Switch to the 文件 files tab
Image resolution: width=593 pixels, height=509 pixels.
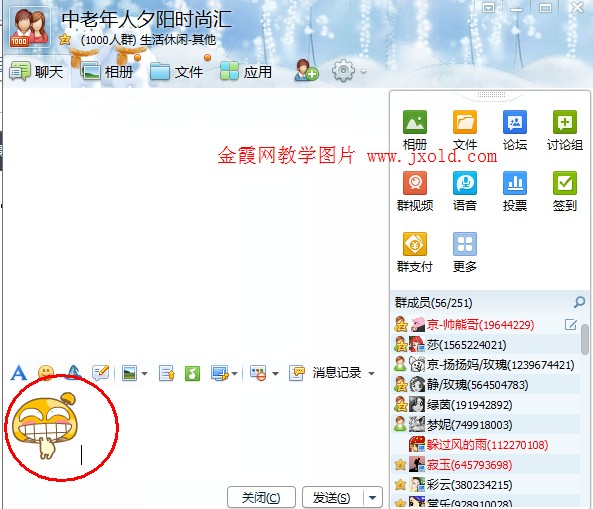tap(176, 71)
